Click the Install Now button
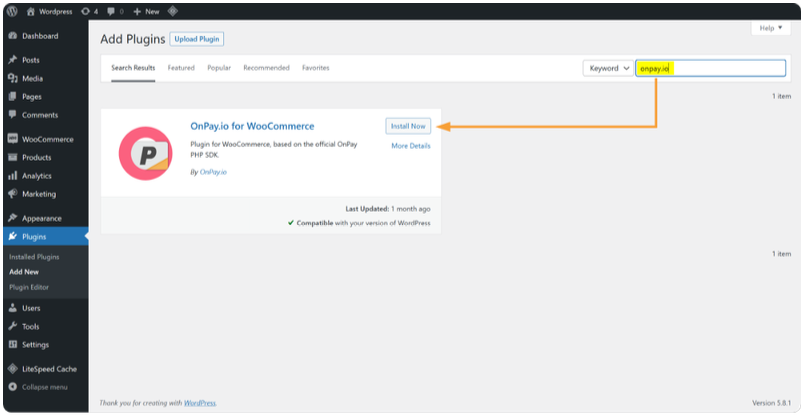The image size is (804, 418). pos(408,126)
